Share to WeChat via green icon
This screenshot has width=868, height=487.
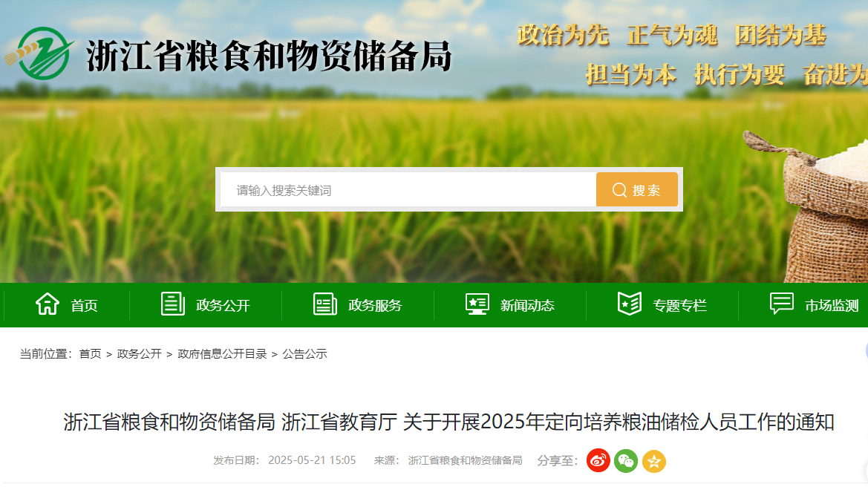[x=626, y=460]
